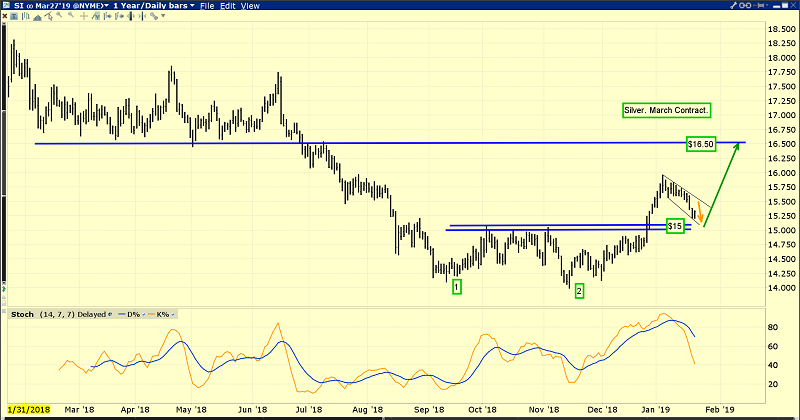Open the View menu

(250, 6)
